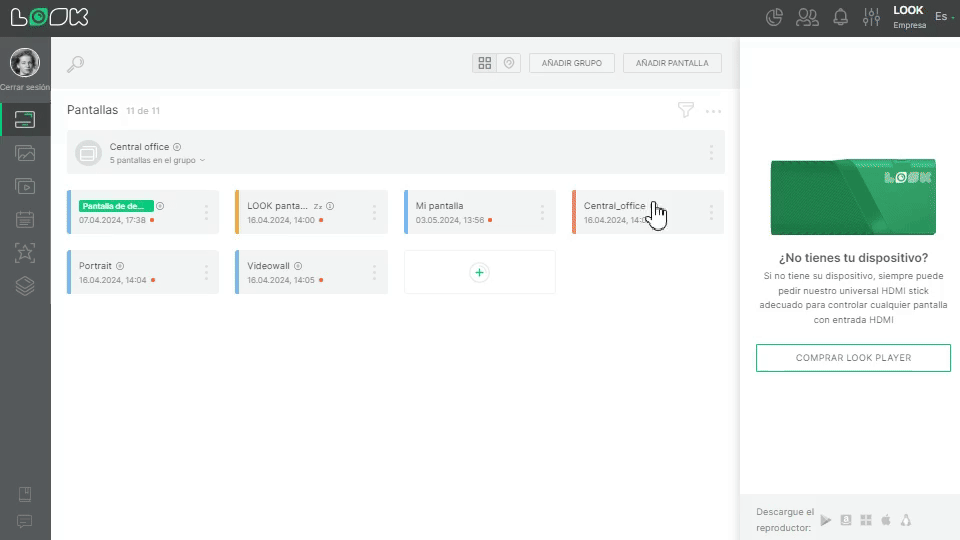Select the Screens sidebar icon
The width and height of the screenshot is (960, 540).
(x=25, y=119)
